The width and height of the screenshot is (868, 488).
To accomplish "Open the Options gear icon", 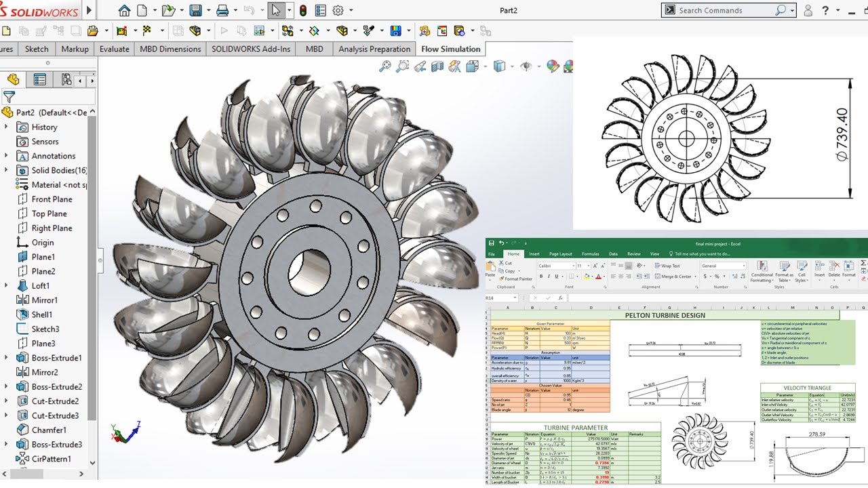I will 338,11.
